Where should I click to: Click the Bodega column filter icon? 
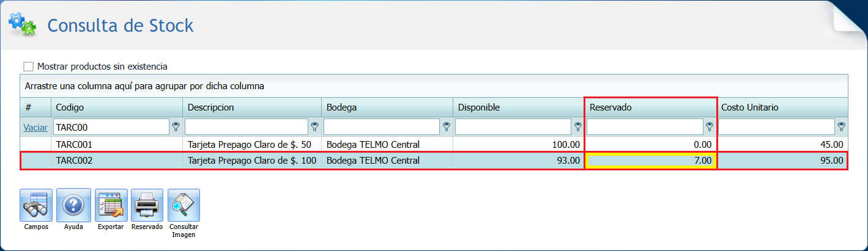447,127
